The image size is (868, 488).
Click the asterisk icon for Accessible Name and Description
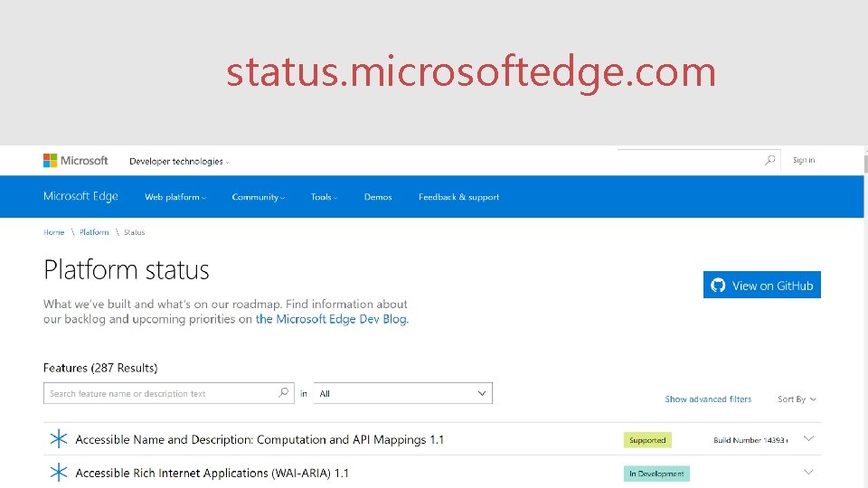click(58, 439)
